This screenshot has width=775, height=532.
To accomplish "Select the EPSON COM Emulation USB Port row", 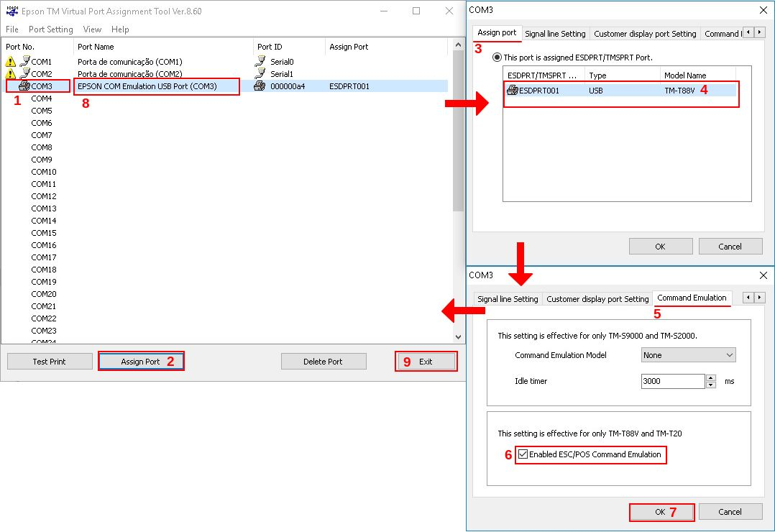I will click(x=225, y=86).
